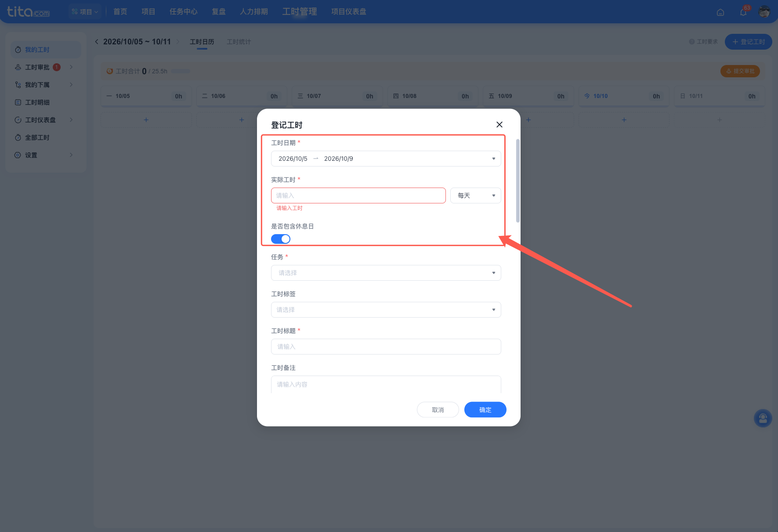This screenshot has height=532, width=778.
Task: Open the 任务中心 menu
Action: [183, 11]
